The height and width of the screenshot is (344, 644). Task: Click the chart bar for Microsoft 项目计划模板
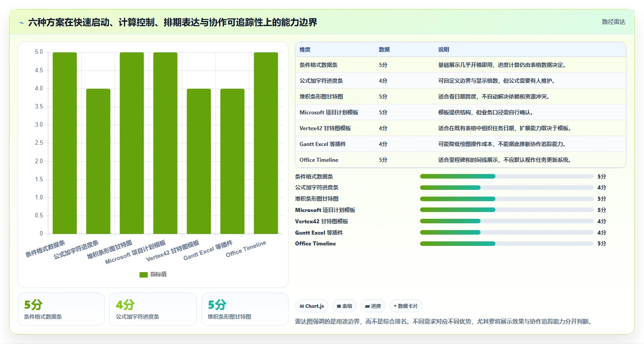click(x=165, y=143)
